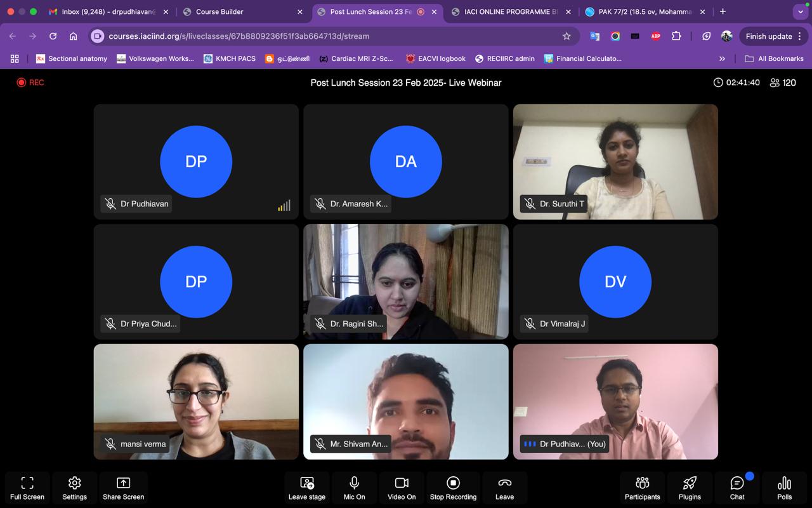Stop Recording the session
The height and width of the screenshot is (508, 812).
pyautogui.click(x=453, y=488)
